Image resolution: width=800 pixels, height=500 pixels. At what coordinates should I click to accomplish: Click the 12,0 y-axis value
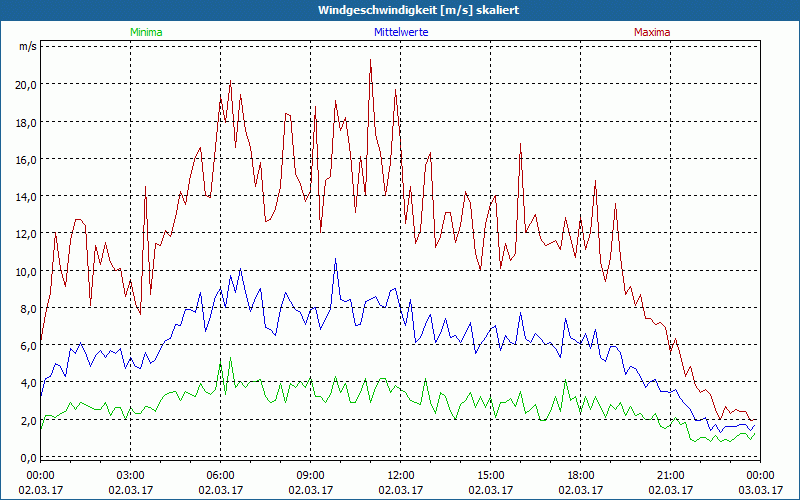(26, 234)
